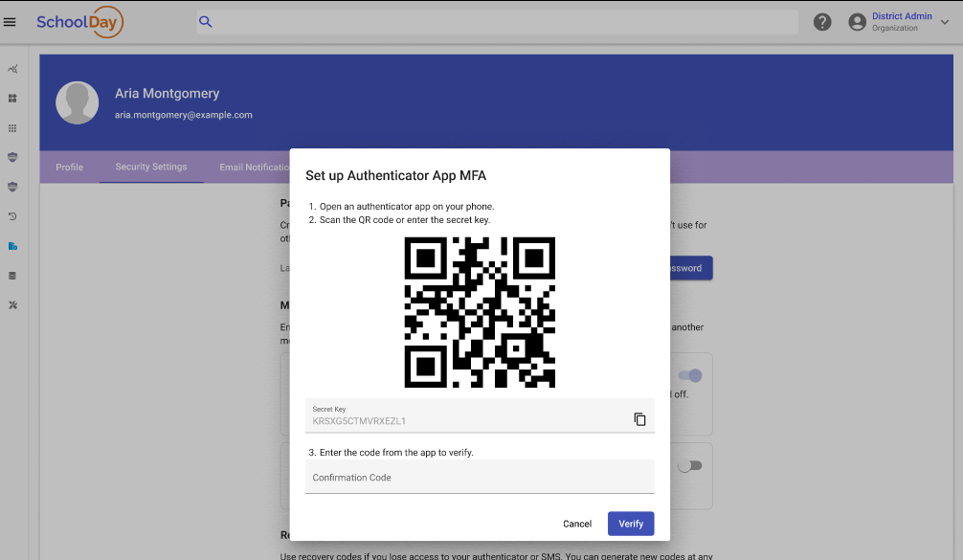The image size is (963, 560).
Task: Open the dashboard widgets icon in sidebar
Action: click(12, 99)
